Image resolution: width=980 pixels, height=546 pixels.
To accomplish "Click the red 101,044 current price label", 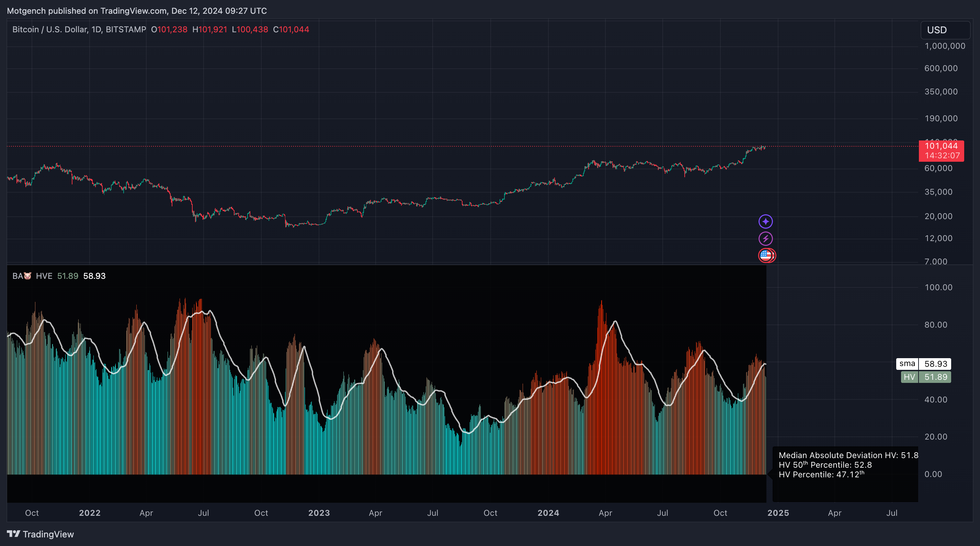I will (941, 151).
